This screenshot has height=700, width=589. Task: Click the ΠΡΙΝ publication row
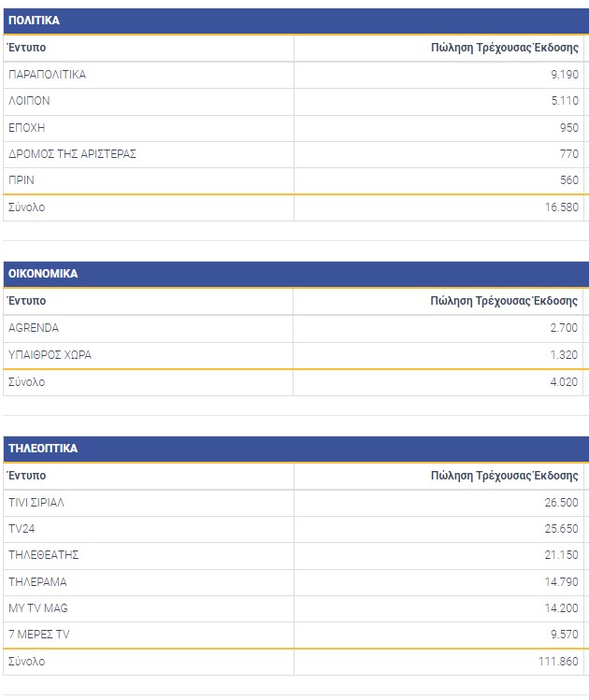click(x=22, y=180)
